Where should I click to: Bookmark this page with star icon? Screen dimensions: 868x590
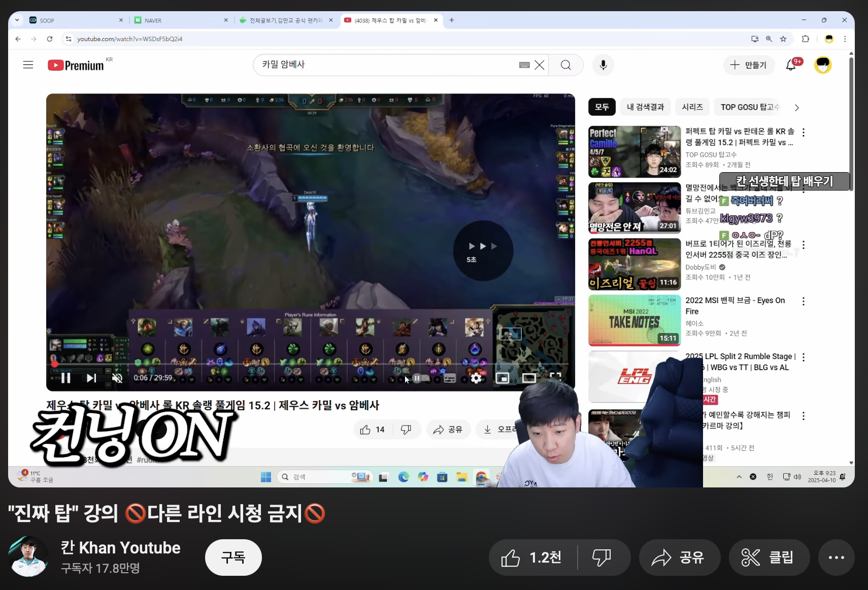pos(783,39)
